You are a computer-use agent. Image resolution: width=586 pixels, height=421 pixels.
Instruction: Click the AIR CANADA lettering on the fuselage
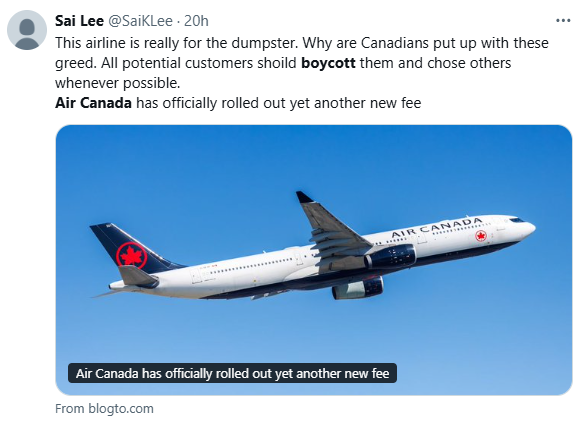tap(436, 227)
